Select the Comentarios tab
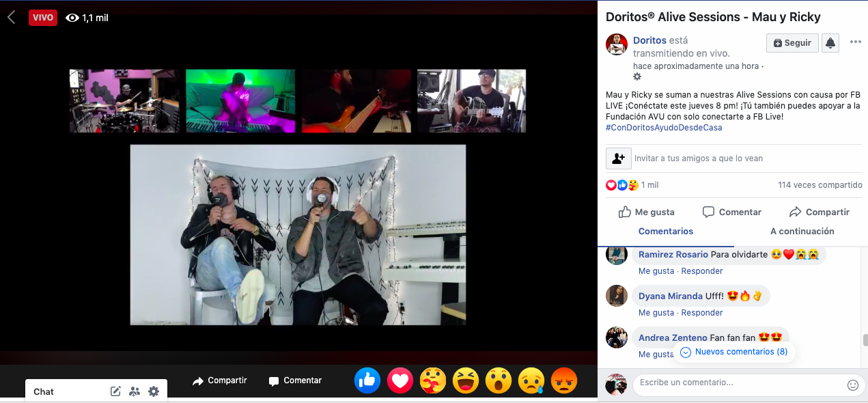868x403 pixels. coord(665,231)
